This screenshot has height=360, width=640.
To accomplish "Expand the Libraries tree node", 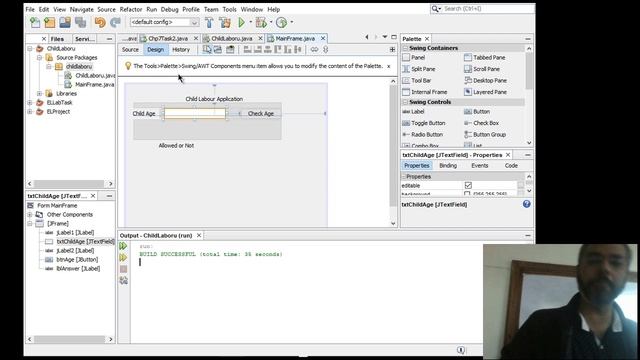I will coord(40,93).
